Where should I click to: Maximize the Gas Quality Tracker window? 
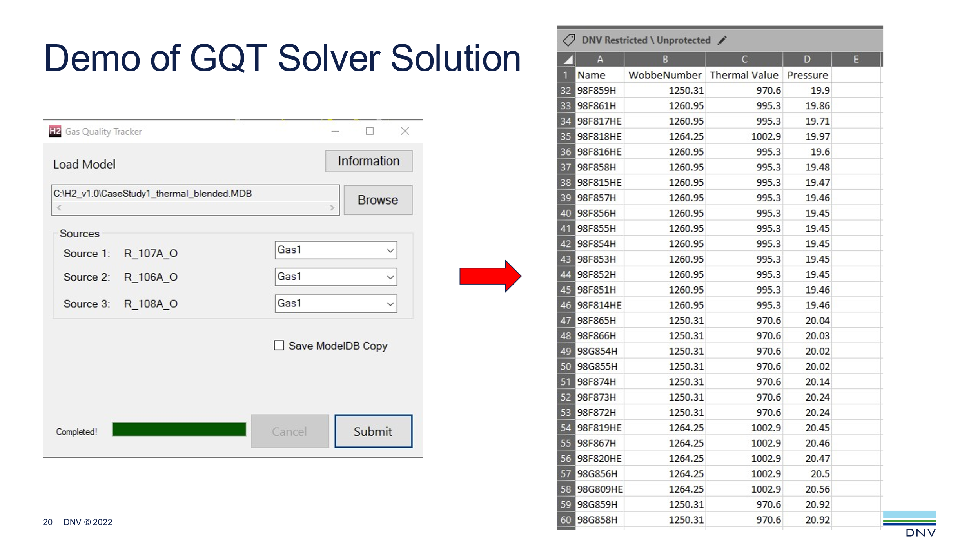coord(370,131)
